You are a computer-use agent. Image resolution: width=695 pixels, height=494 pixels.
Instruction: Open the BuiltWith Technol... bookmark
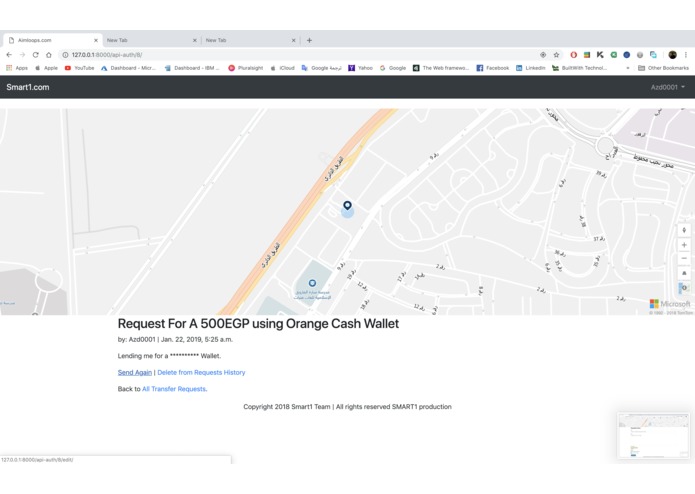click(x=579, y=68)
